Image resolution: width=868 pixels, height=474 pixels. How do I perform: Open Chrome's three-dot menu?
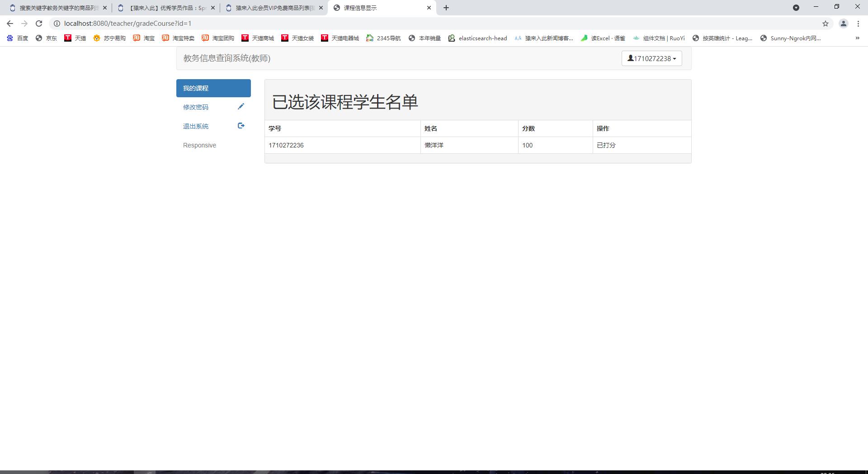tap(859, 23)
